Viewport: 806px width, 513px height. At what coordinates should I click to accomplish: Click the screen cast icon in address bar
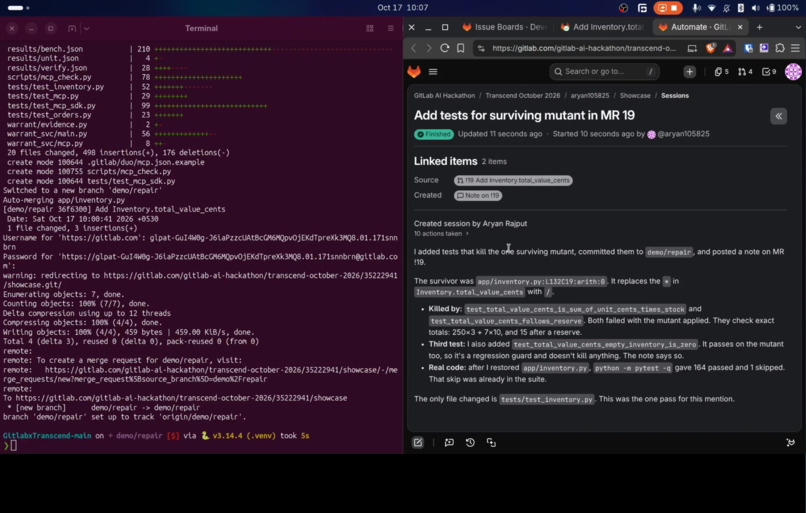coord(692,48)
